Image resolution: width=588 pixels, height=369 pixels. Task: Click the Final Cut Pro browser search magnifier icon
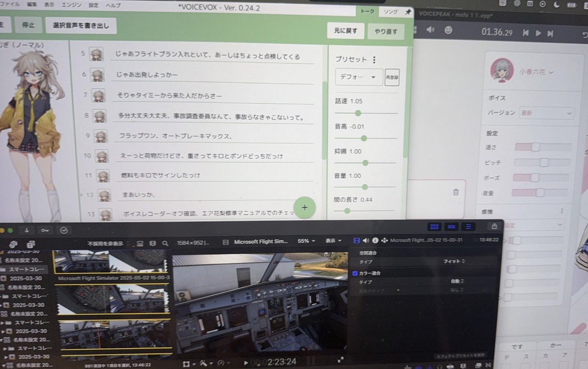(x=166, y=243)
